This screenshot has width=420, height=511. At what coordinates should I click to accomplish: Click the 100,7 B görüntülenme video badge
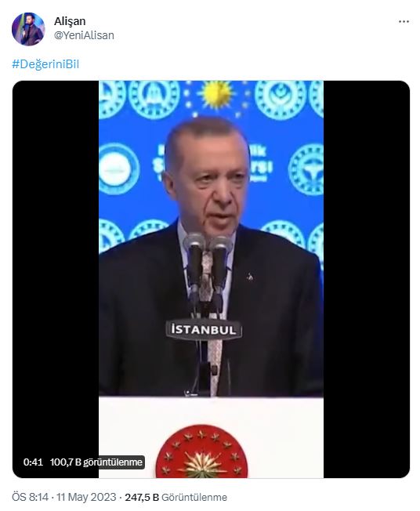(96, 462)
